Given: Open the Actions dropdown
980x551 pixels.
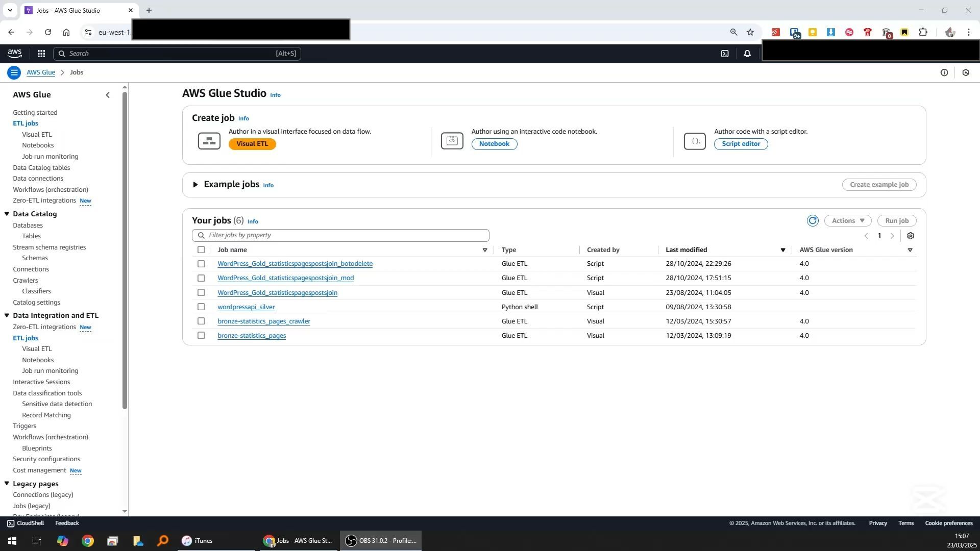Looking at the screenshot, I should [x=848, y=221].
